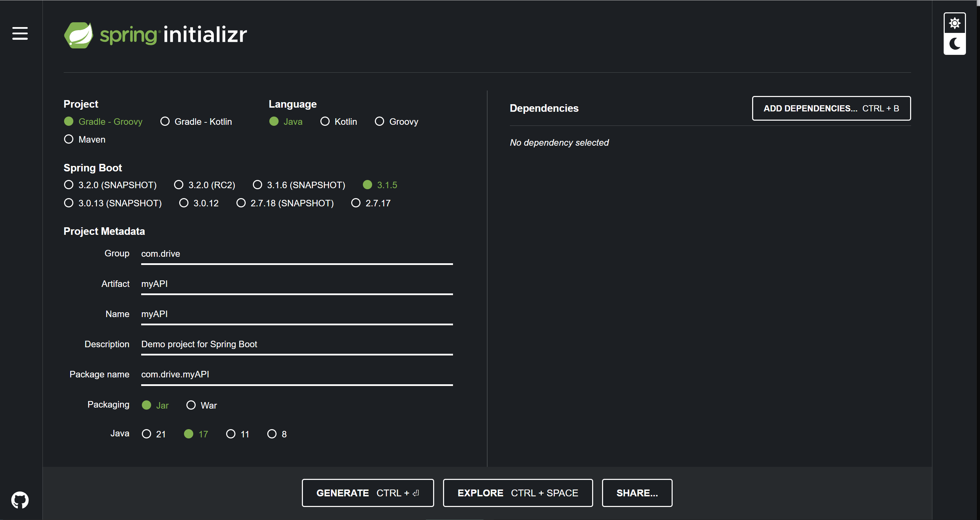The height and width of the screenshot is (520, 980).
Task: Switch to dark theme moon icon
Action: click(x=954, y=44)
